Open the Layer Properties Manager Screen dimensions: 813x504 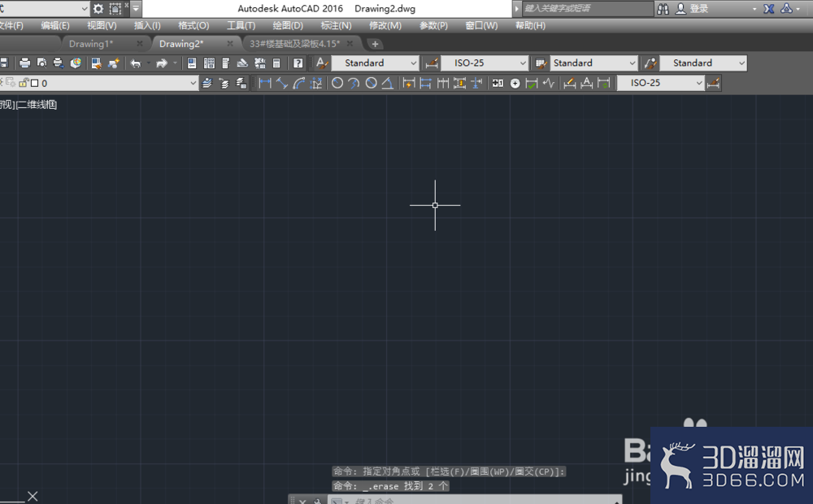(207, 83)
